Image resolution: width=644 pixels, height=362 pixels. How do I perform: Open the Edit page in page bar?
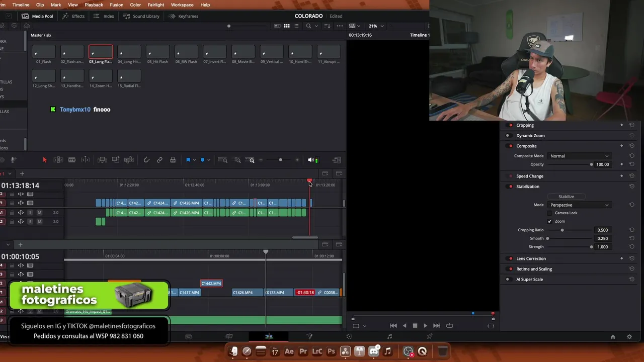pos(269,336)
